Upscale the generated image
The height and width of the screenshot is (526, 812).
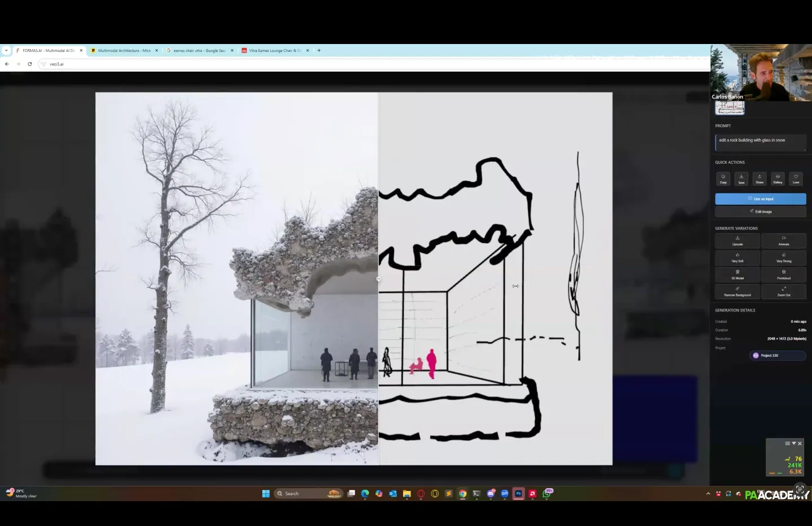point(738,241)
